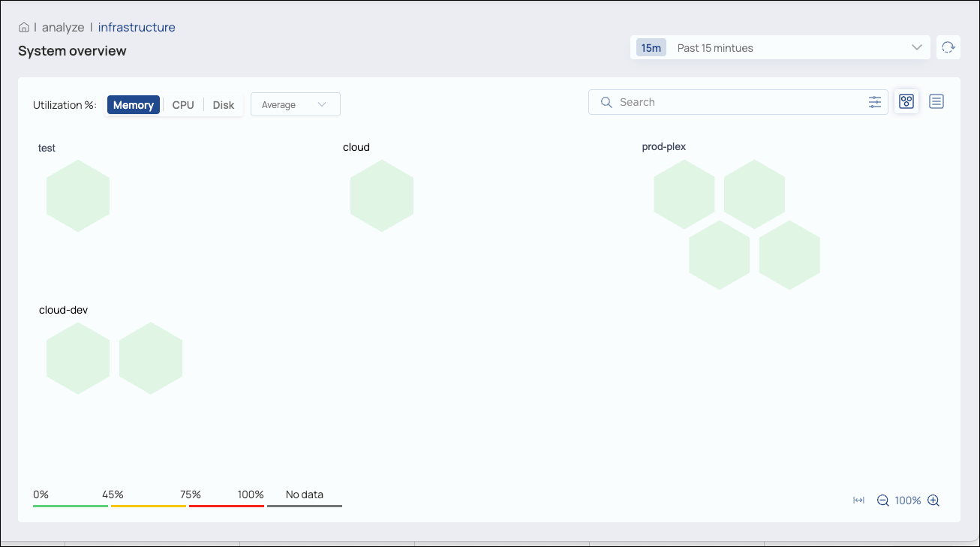Select the green 0% legend color bar
This screenshot has width=980, height=547.
click(x=70, y=506)
